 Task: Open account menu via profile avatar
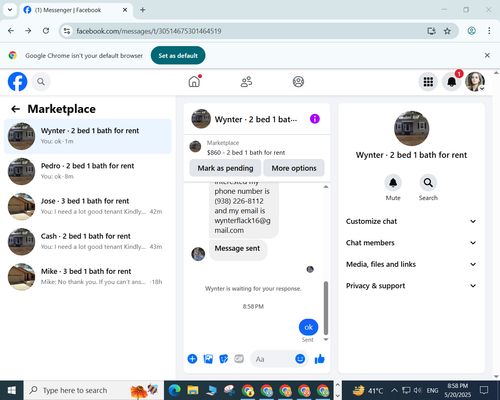(475, 82)
